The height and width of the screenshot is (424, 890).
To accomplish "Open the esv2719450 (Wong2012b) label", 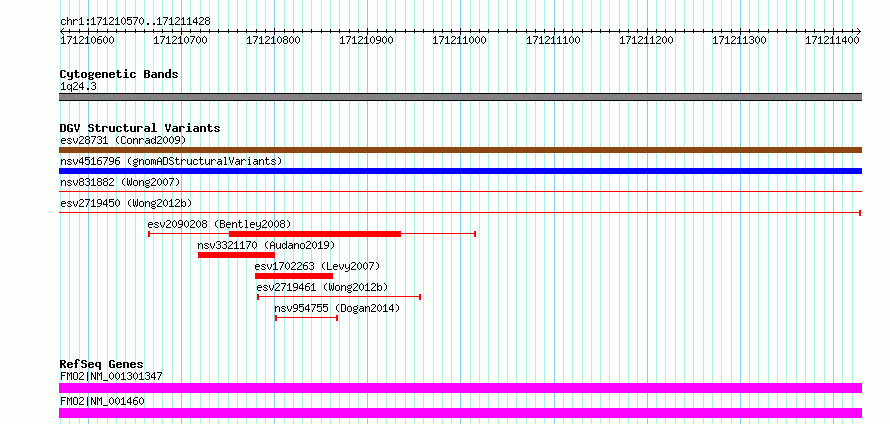I will click(127, 203).
